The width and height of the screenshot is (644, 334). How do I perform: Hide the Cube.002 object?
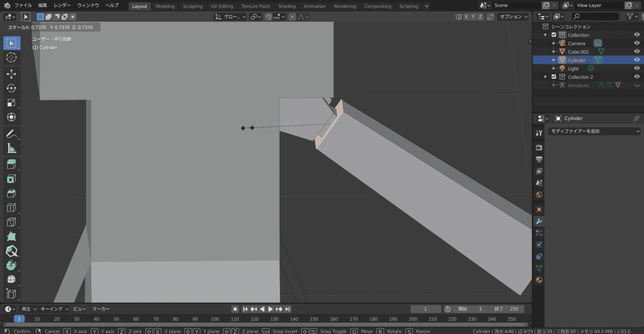[637, 52]
